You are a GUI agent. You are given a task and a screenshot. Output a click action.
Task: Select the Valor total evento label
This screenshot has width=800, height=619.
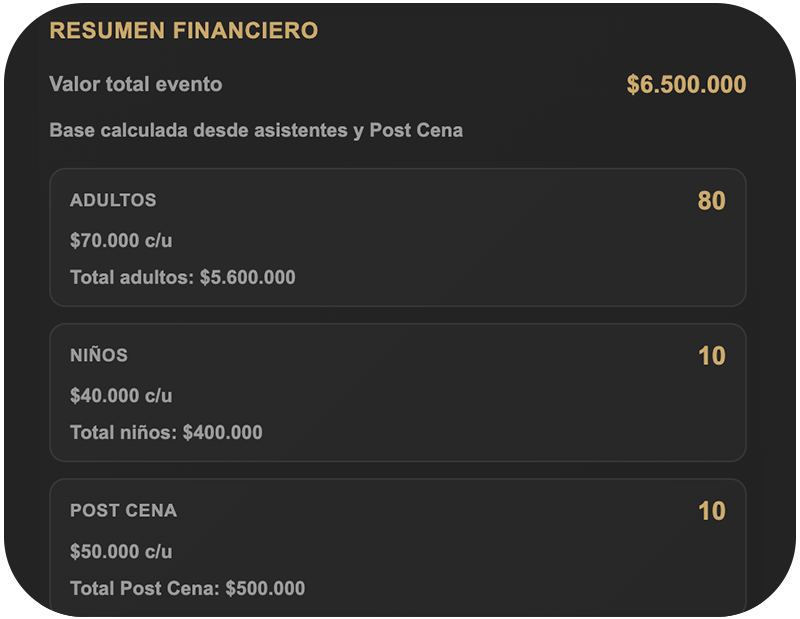pyautogui.click(x=136, y=84)
